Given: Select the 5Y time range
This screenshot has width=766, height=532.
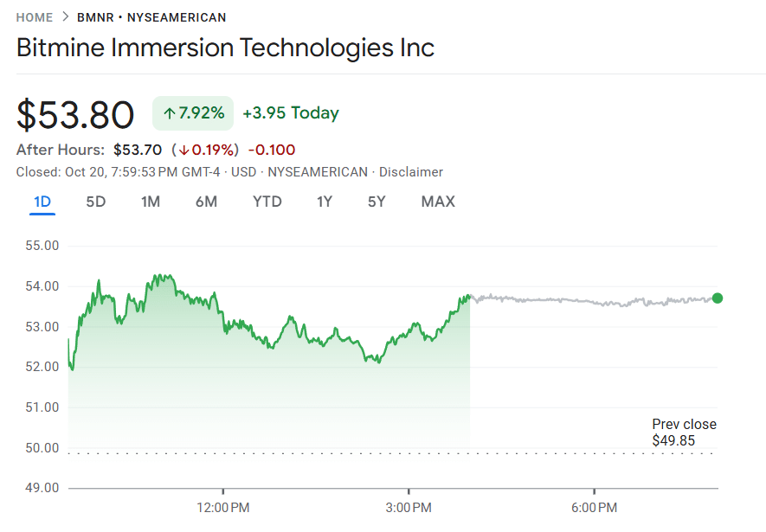Looking at the screenshot, I should [x=376, y=201].
